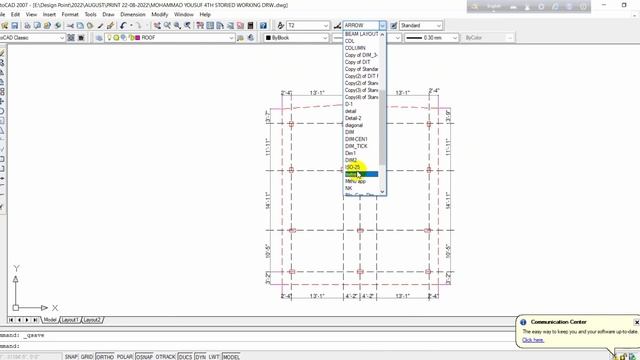Click the Zoom Realtime icon
Viewport: 640px width, 360px height.
click(x=167, y=26)
